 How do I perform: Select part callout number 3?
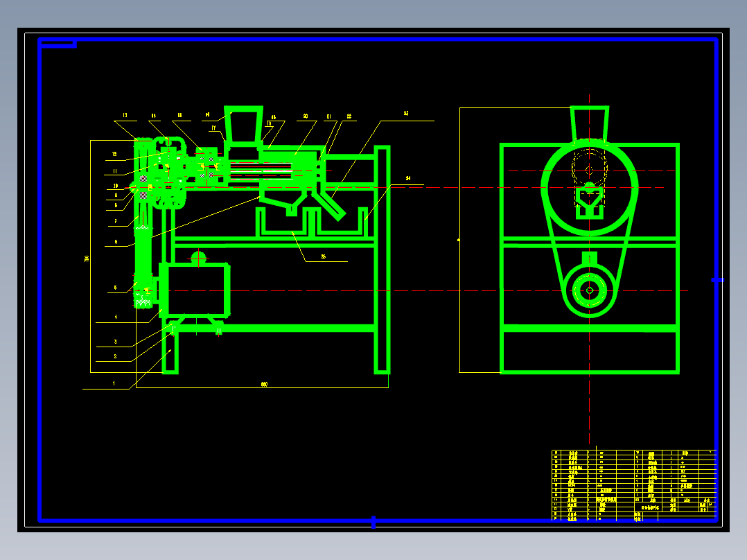pyautogui.click(x=115, y=342)
